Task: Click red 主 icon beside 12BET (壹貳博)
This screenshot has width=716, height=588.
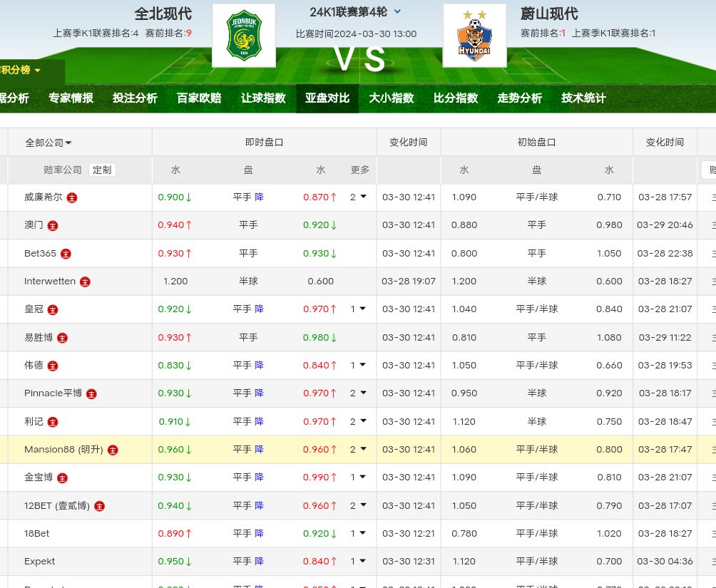Action: [x=99, y=506]
